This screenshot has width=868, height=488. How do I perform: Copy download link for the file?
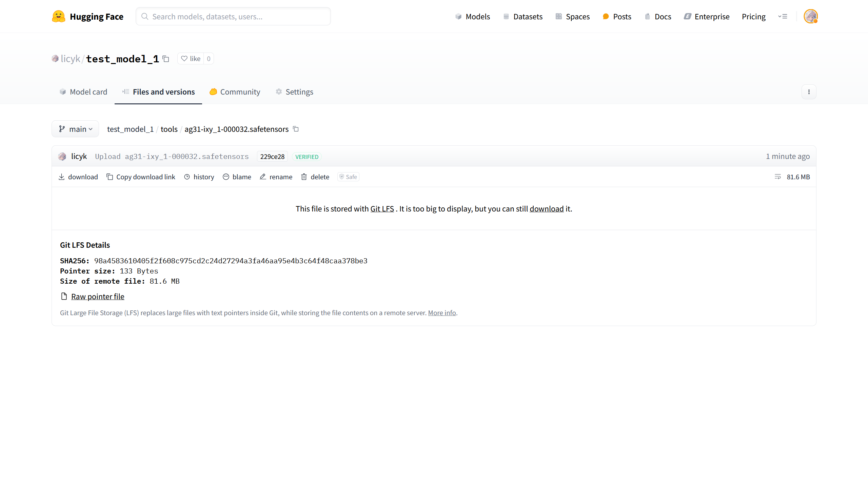point(141,177)
